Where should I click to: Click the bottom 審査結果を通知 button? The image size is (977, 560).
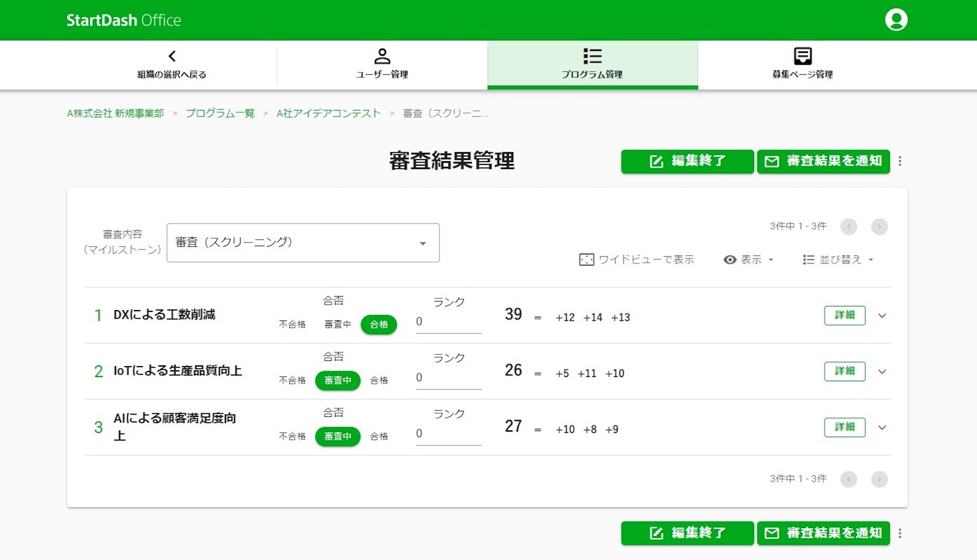point(823,533)
